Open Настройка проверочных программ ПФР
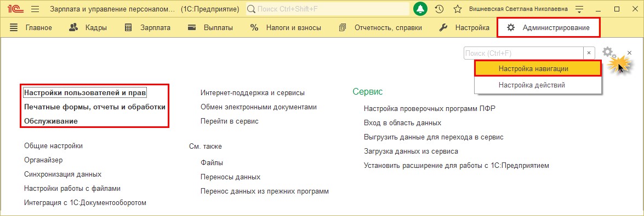The image size is (644, 216). point(430,109)
